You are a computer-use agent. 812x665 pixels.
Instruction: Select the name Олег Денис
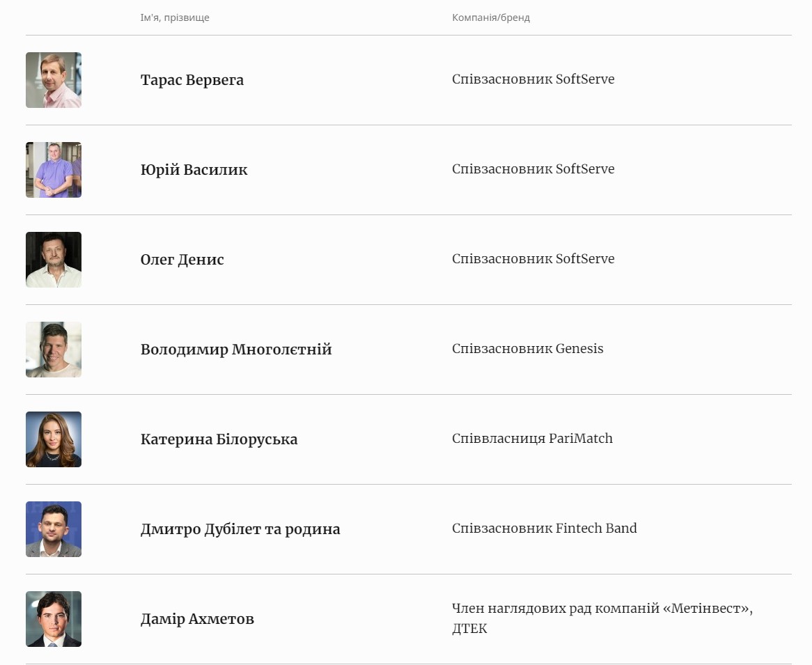point(182,260)
